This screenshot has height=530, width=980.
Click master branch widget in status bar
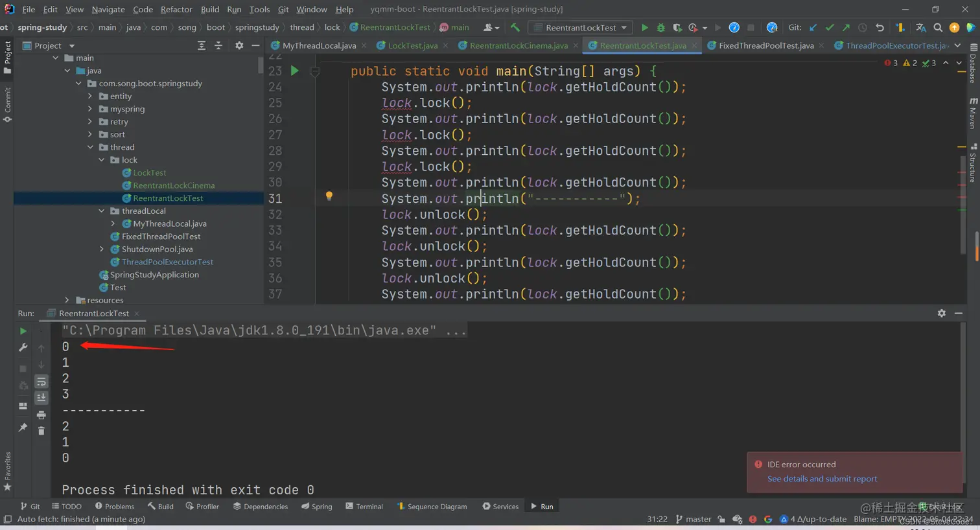click(x=694, y=519)
